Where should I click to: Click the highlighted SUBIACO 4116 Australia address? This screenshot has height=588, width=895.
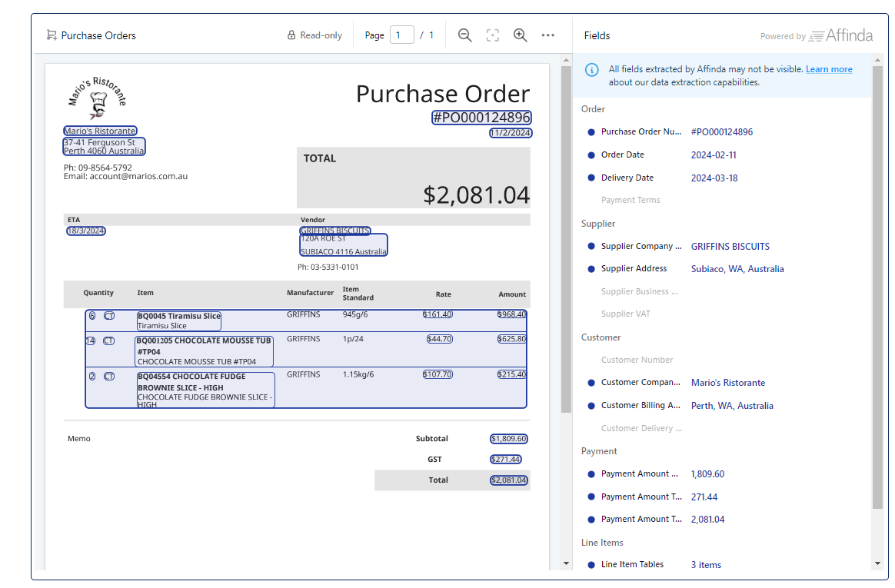(344, 245)
